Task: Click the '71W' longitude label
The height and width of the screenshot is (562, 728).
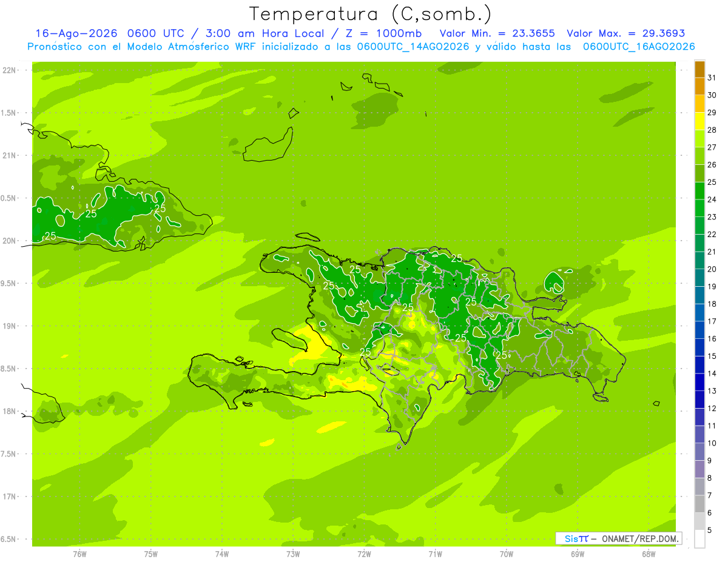Action: click(x=435, y=554)
